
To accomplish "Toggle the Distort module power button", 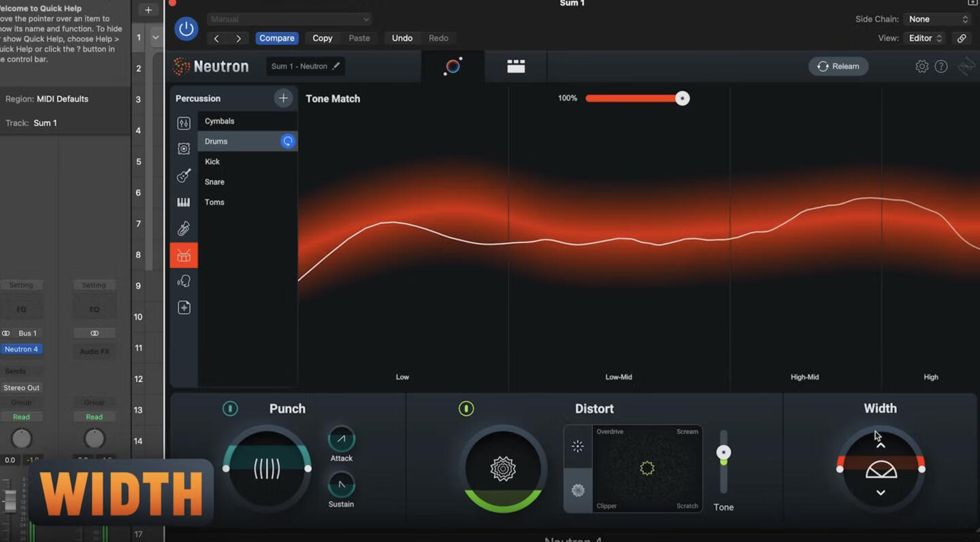I will click(466, 409).
